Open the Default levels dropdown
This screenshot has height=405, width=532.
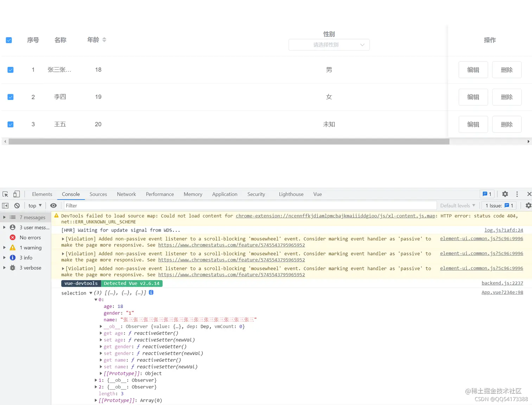click(x=458, y=205)
